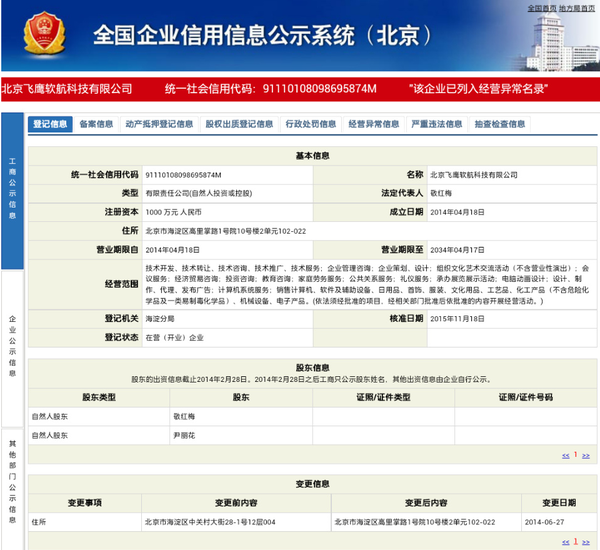Click page 1 of shareholder information

(574, 455)
